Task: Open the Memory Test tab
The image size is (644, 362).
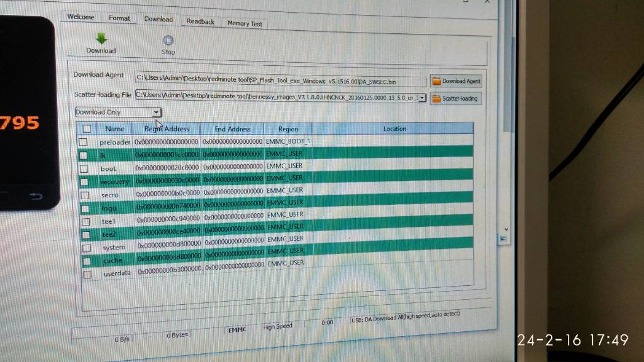Action: point(245,24)
